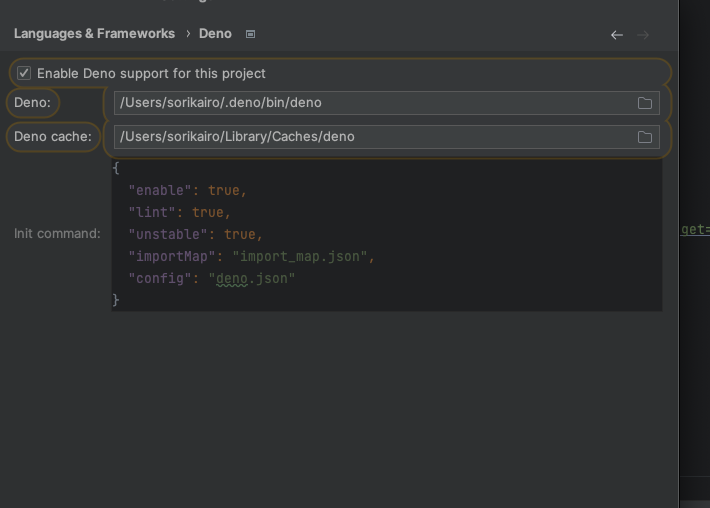Click the "unstable": true line
710x508 pixels.
pyautogui.click(x=196, y=234)
